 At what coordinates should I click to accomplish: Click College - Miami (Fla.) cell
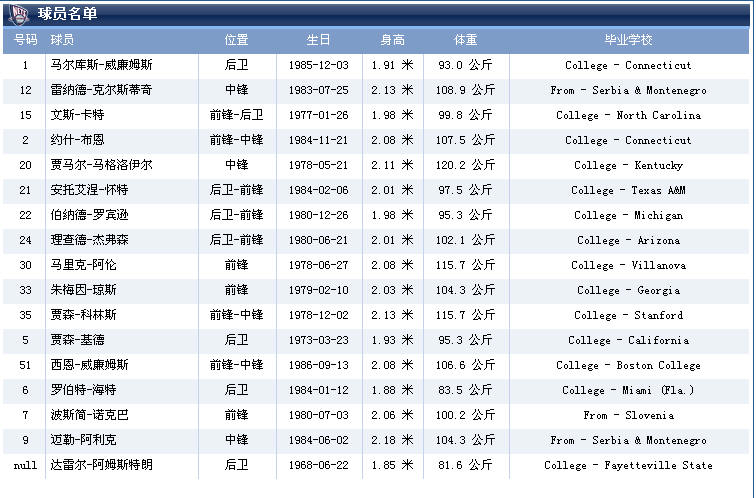[628, 390]
